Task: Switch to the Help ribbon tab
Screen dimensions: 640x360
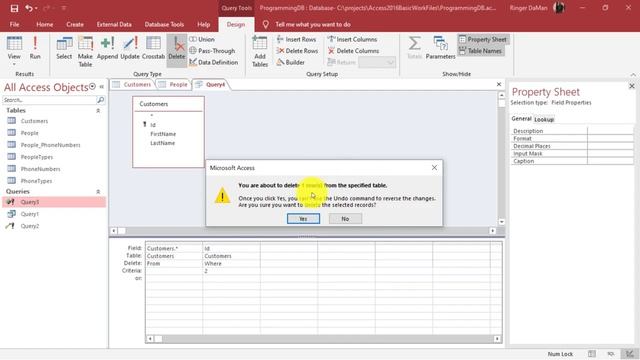Action: pyautogui.click(x=204, y=24)
